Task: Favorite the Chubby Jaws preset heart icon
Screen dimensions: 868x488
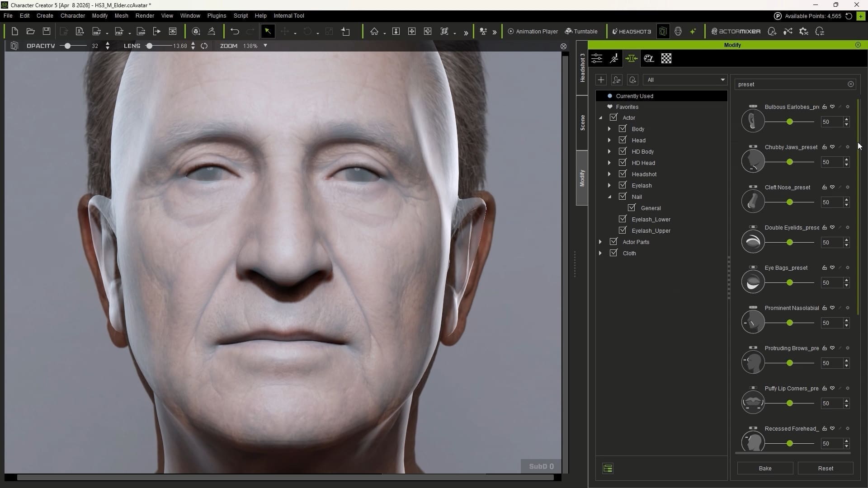Action: (832, 147)
